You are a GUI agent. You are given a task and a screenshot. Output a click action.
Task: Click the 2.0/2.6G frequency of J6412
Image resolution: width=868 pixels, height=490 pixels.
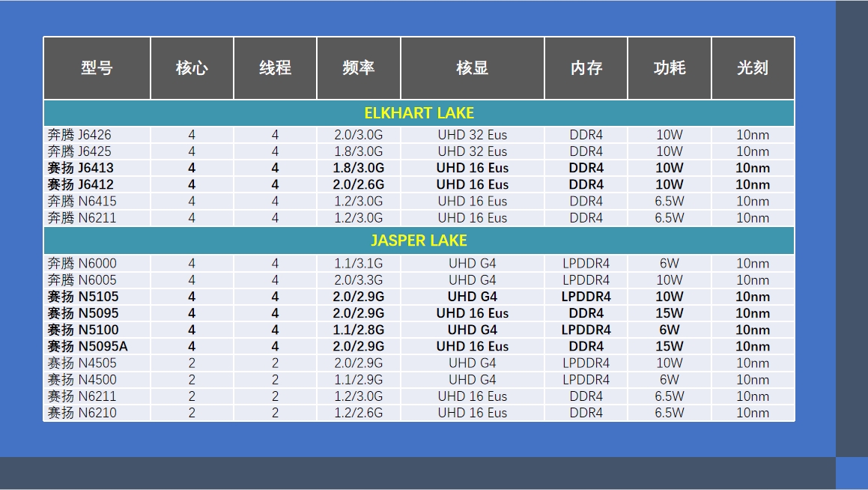pos(358,184)
